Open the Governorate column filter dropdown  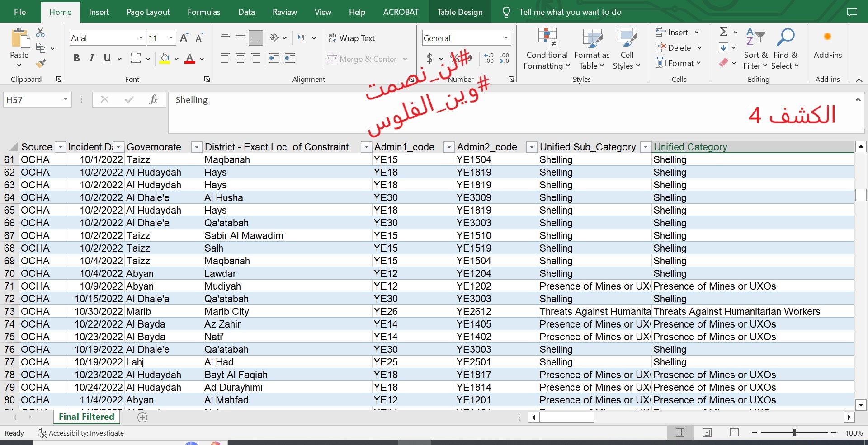pos(196,147)
